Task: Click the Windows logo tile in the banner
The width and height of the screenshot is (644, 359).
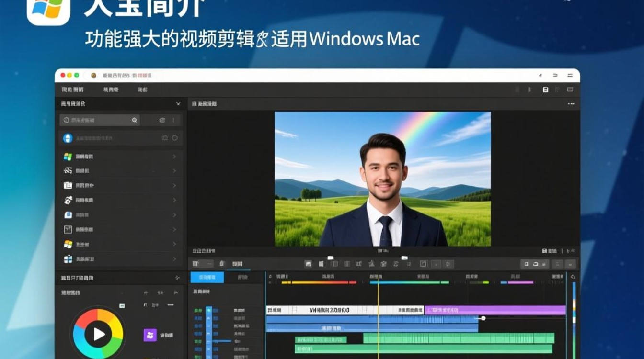Action: click(48, 10)
